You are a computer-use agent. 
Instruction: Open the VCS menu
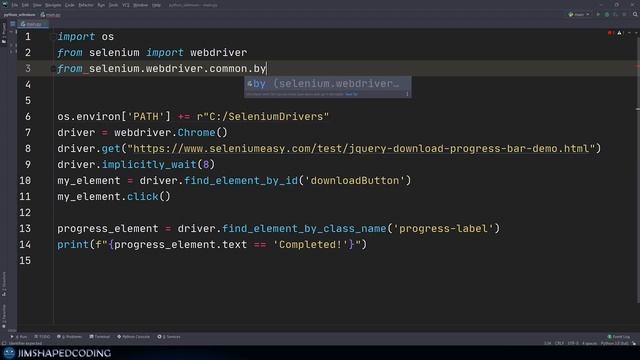126,5
